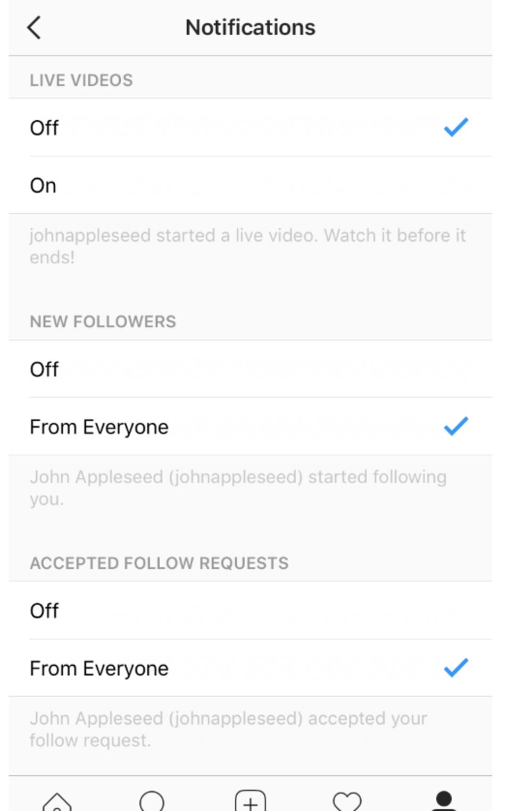This screenshot has width=532, height=811.
Task: Click the blue checkmark beside Live Videos Off
Action: pos(456,127)
